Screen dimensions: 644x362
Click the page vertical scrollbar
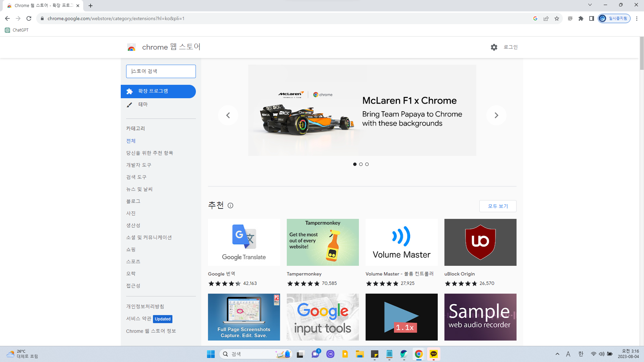click(642, 54)
